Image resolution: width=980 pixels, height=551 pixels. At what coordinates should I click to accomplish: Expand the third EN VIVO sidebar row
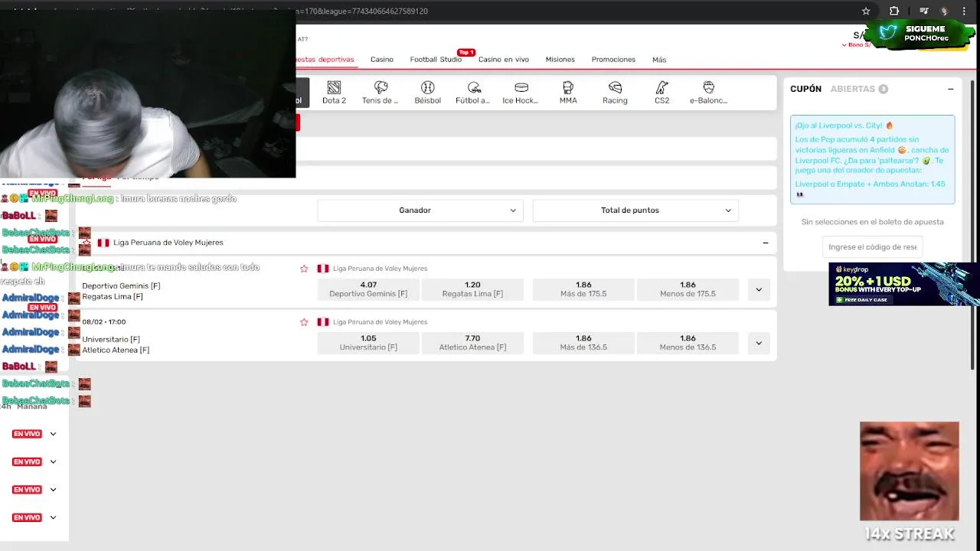(x=53, y=490)
